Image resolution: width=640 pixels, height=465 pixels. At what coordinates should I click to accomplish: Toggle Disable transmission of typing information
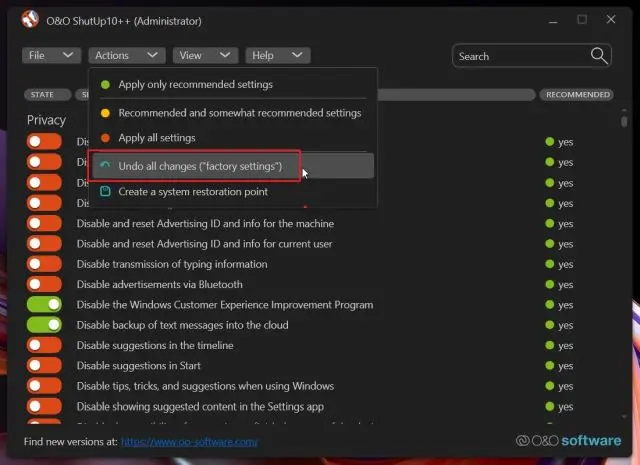pyautogui.click(x=44, y=264)
